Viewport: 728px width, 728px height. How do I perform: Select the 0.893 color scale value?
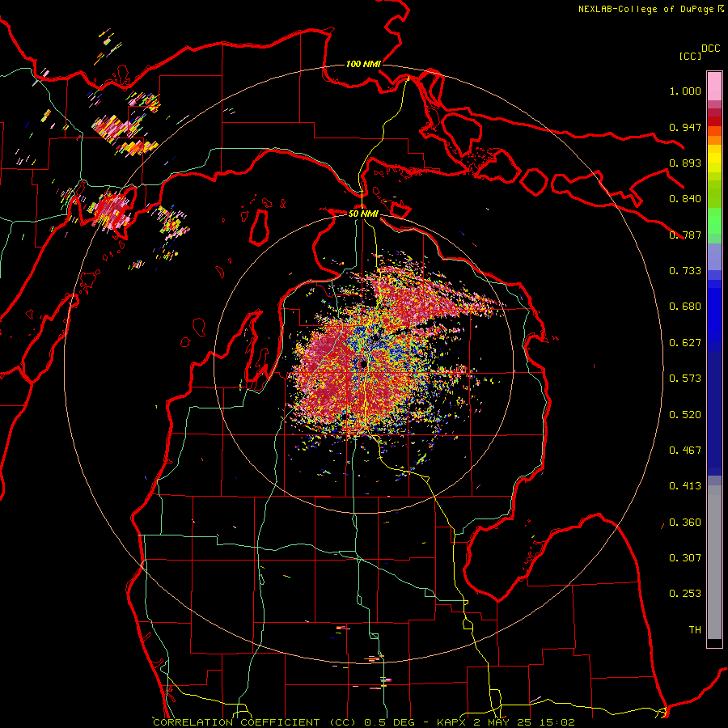click(685, 163)
